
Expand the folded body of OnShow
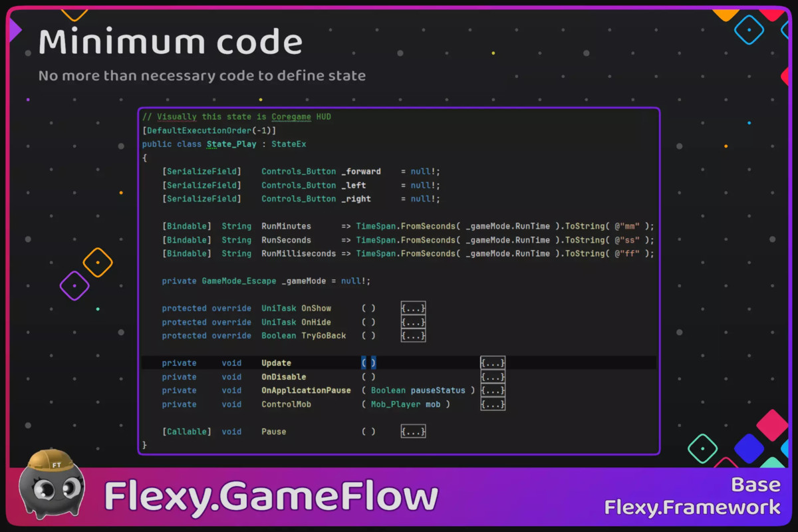413,309
